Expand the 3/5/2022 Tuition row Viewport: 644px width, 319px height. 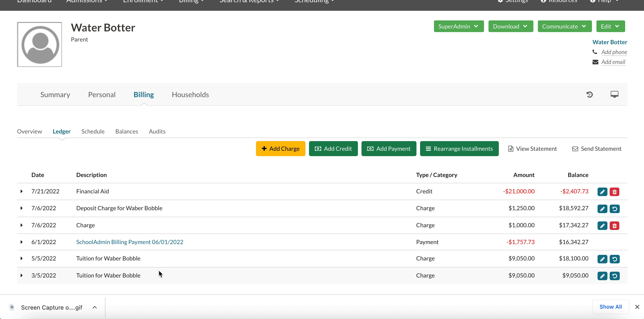point(22,275)
